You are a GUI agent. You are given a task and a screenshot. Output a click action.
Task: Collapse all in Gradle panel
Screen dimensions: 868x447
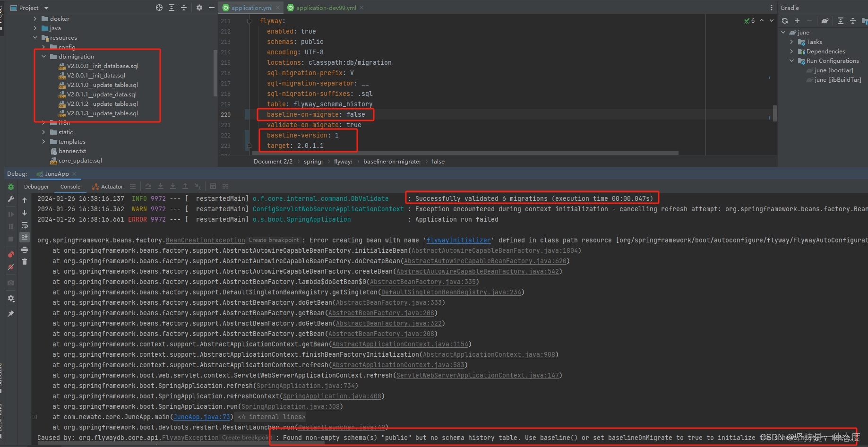pos(853,21)
